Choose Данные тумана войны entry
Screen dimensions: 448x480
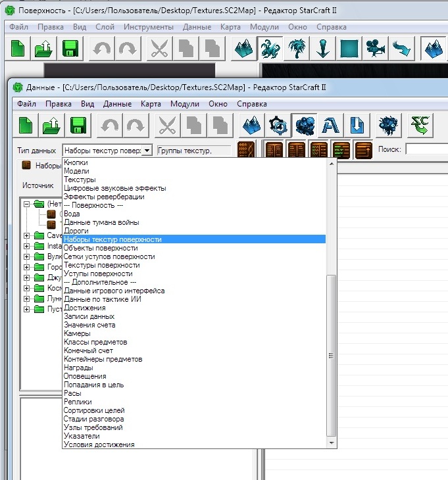[194, 222]
